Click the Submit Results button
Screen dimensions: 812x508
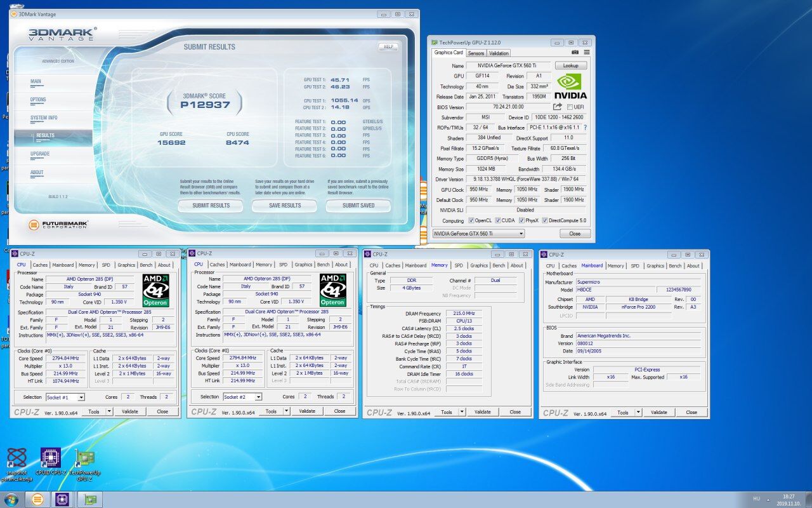(x=211, y=206)
